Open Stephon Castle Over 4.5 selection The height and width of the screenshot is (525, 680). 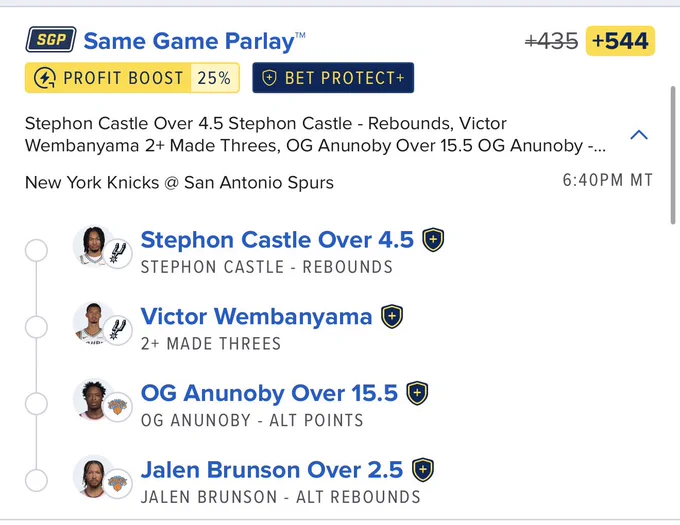277,240
